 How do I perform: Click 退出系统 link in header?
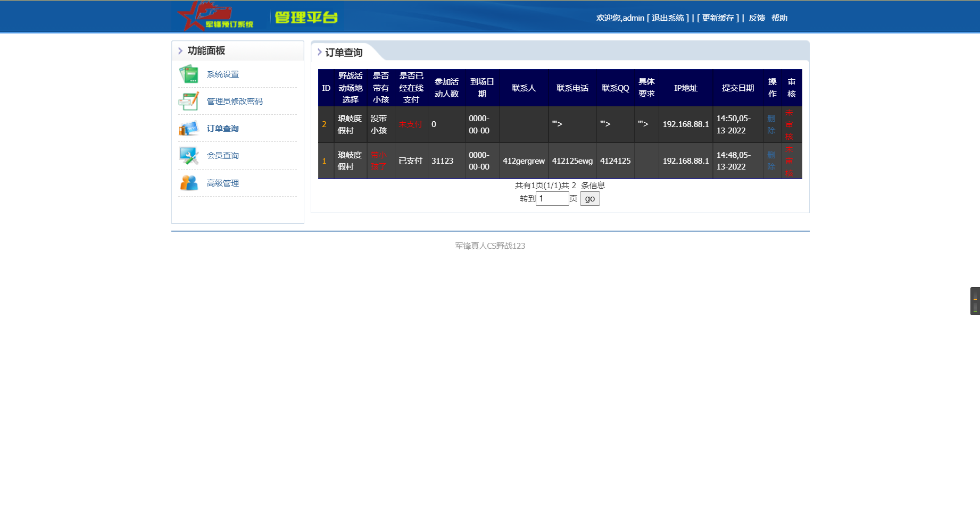point(668,18)
